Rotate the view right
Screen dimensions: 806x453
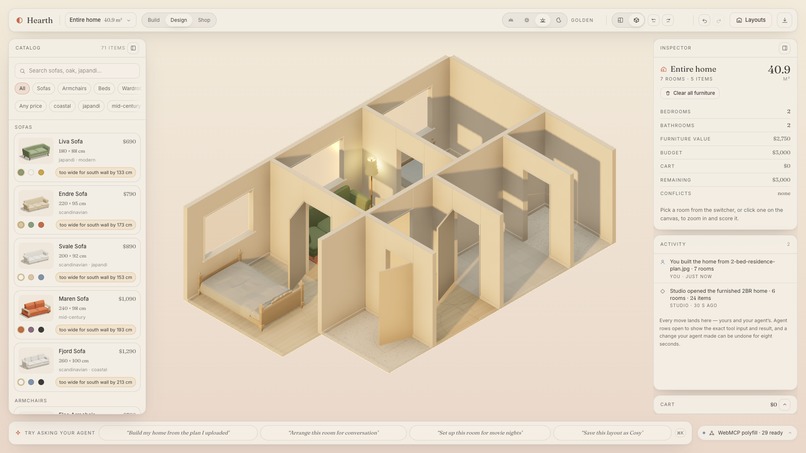[x=668, y=20]
